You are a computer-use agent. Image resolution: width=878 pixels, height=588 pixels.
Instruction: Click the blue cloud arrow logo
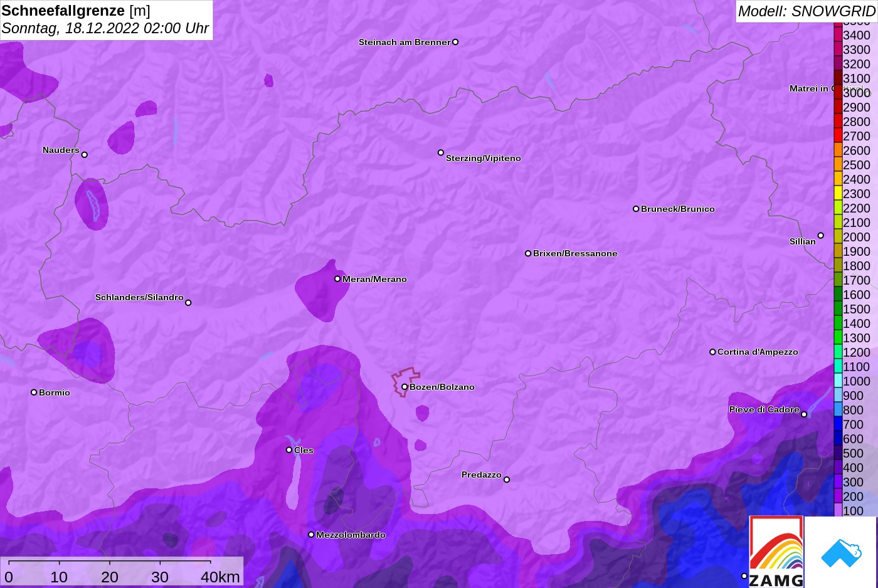tap(841, 552)
